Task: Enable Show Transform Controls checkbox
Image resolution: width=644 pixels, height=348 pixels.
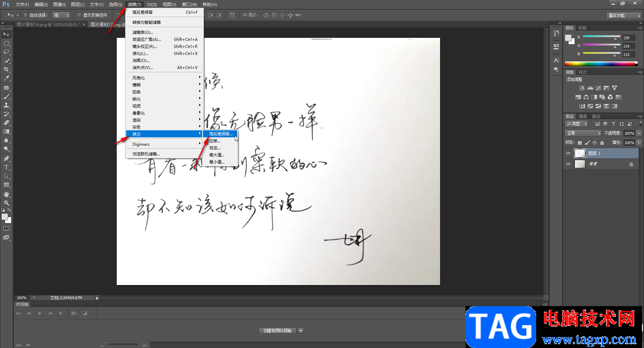Action: point(79,15)
